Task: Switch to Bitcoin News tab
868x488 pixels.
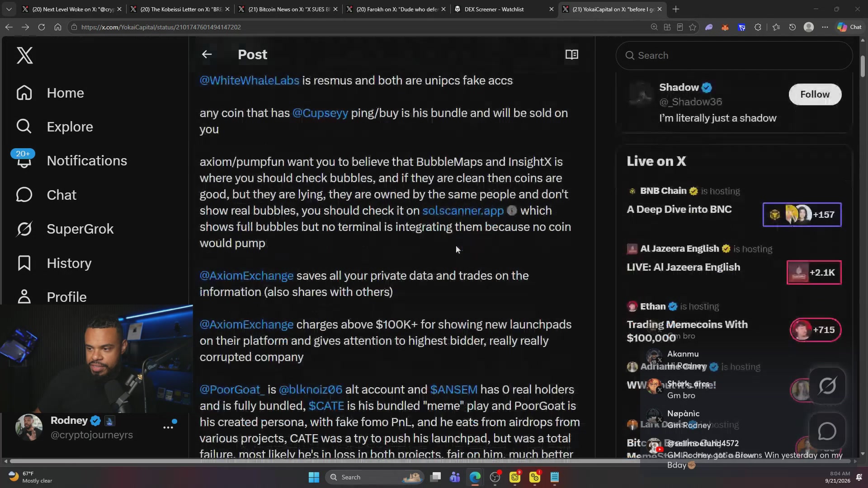Action: point(288,9)
